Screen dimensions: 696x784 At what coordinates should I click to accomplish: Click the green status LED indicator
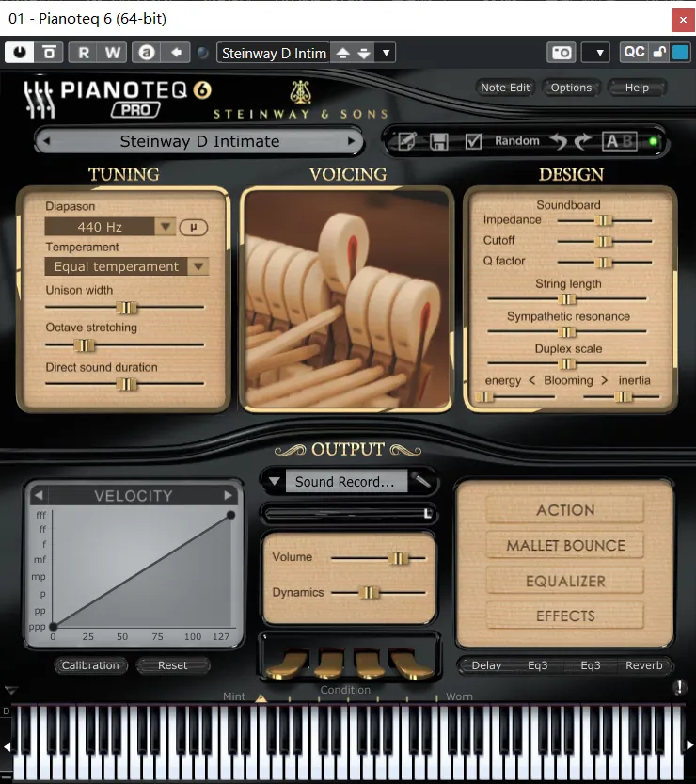653,141
